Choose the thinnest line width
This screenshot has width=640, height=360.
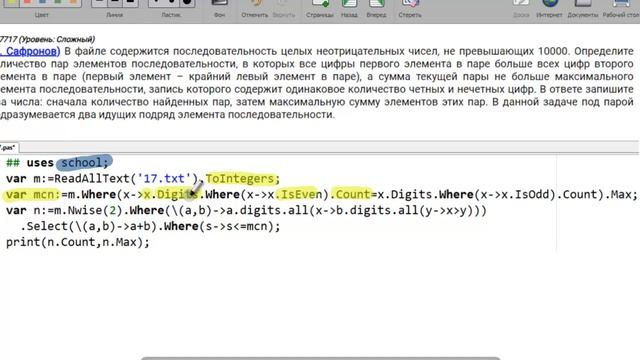click(x=99, y=2)
